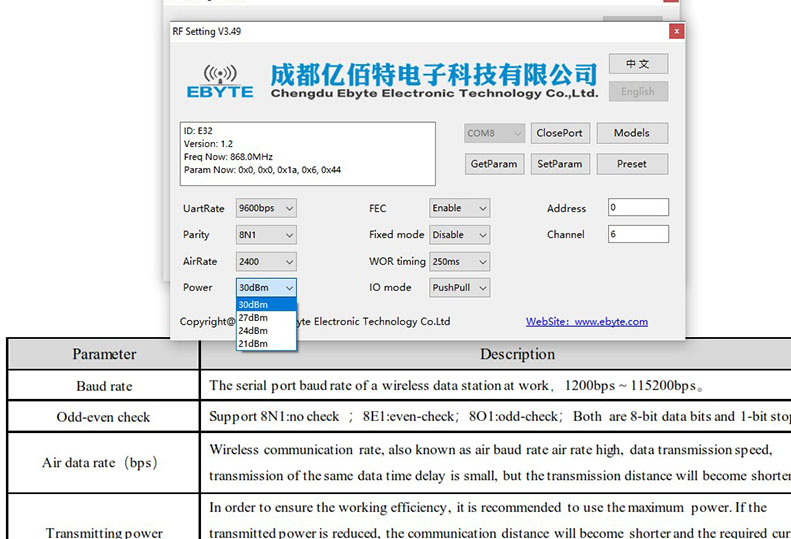Click the 'Transmitting power' table cell
The height and width of the screenshot is (539, 791).
click(x=104, y=518)
